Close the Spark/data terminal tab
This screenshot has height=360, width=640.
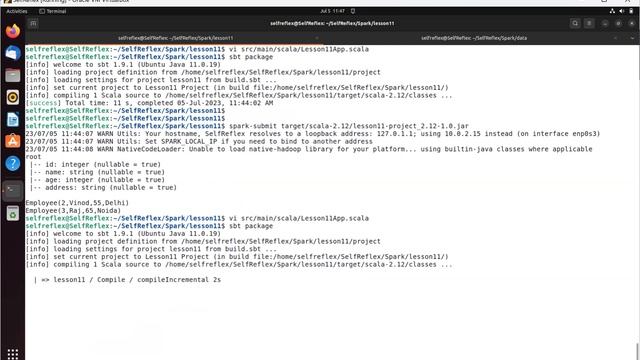[x=616, y=38]
